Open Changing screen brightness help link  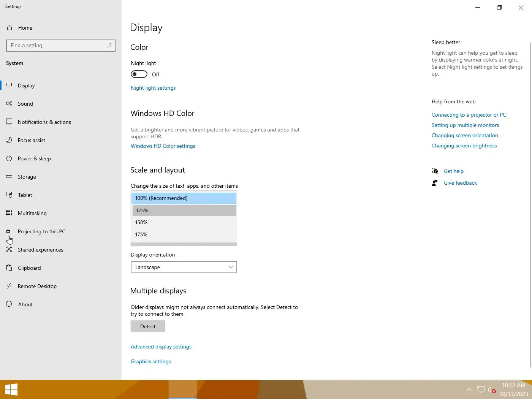(464, 146)
